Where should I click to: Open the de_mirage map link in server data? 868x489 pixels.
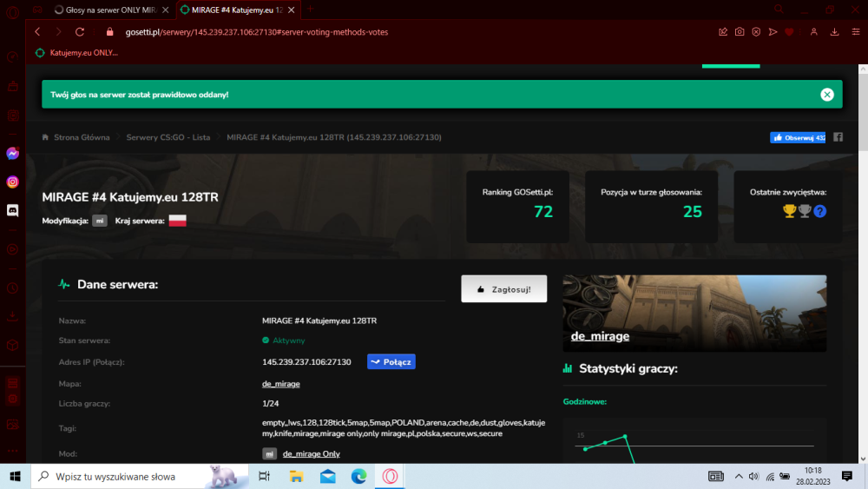click(x=281, y=384)
